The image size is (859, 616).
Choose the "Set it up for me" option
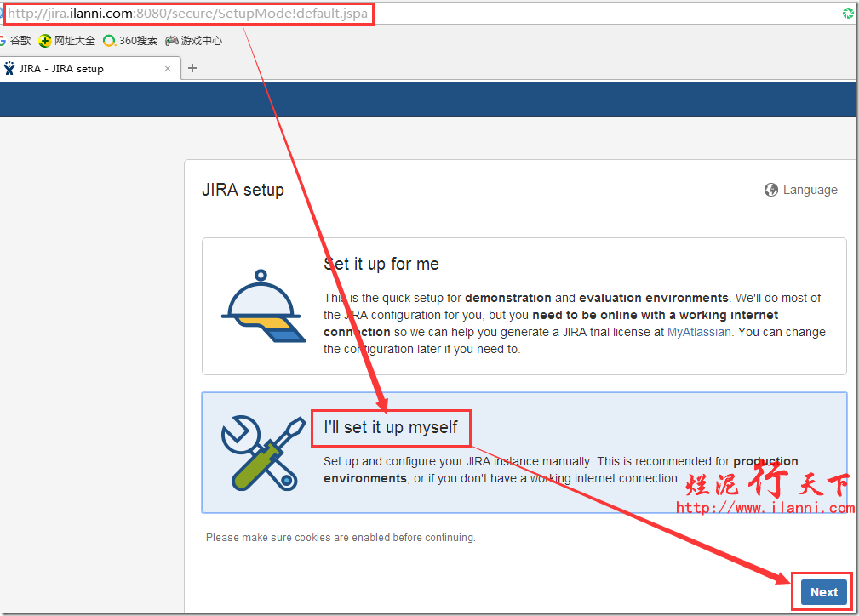tap(524, 306)
